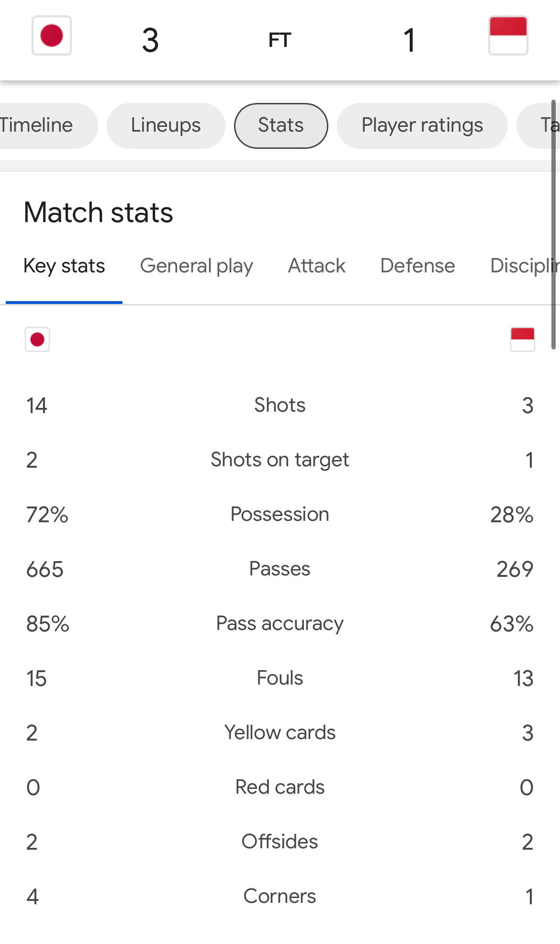560x944 pixels.
Task: Open the Discipline stats category
Action: [x=523, y=266]
